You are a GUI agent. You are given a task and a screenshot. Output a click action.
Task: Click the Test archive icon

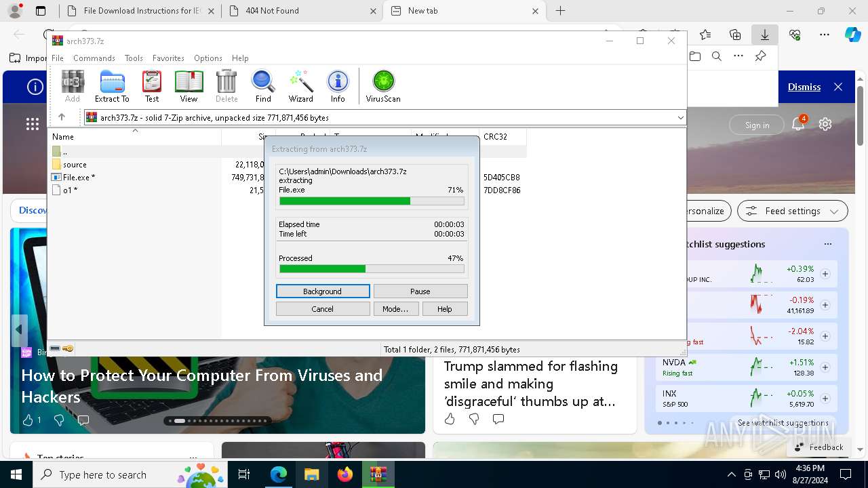[x=152, y=86]
